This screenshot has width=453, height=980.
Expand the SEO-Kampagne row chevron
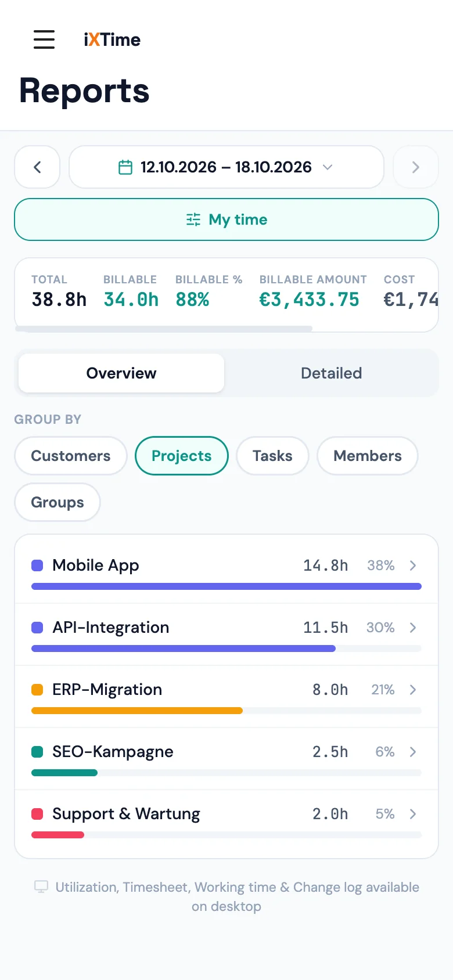(x=413, y=752)
